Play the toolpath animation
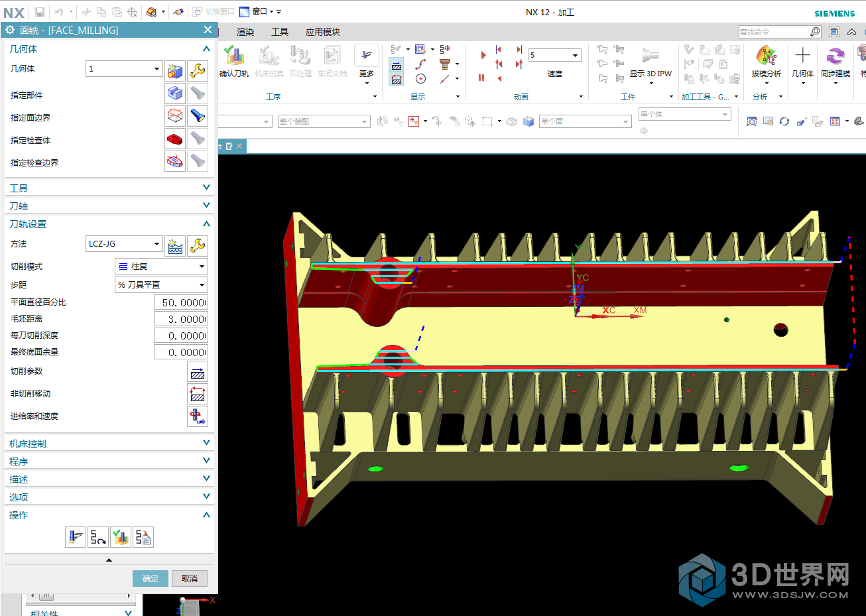Screen dimensions: 866x616 tap(483, 55)
